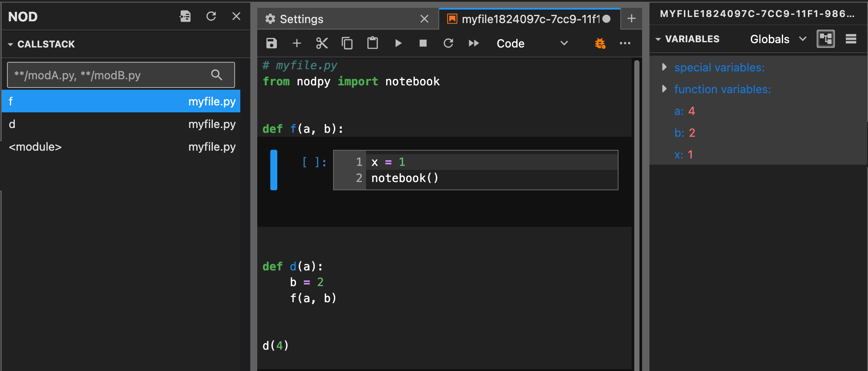Paste cell from clipboard
The image size is (868, 371).
coord(373,43)
